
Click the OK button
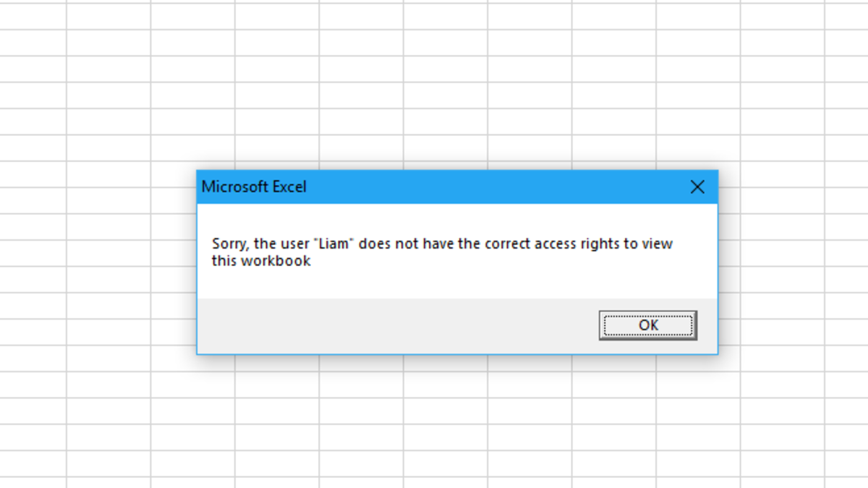click(647, 325)
